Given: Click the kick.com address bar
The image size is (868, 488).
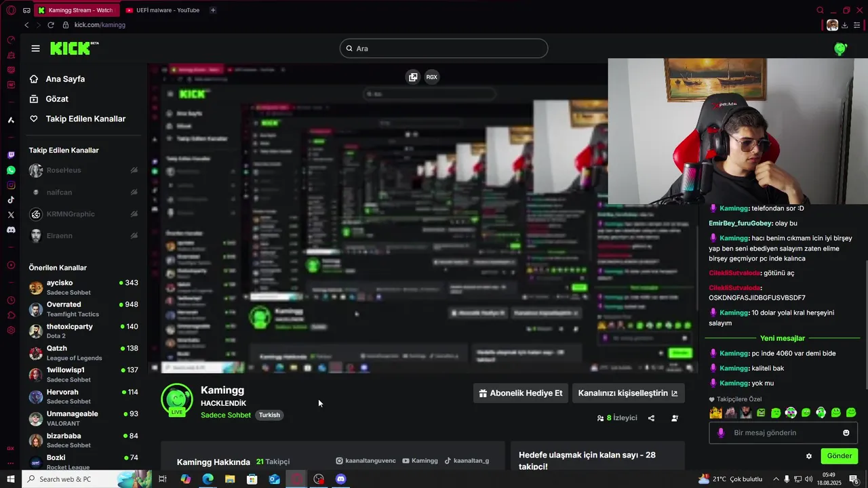Looking at the screenshot, I should point(100,25).
